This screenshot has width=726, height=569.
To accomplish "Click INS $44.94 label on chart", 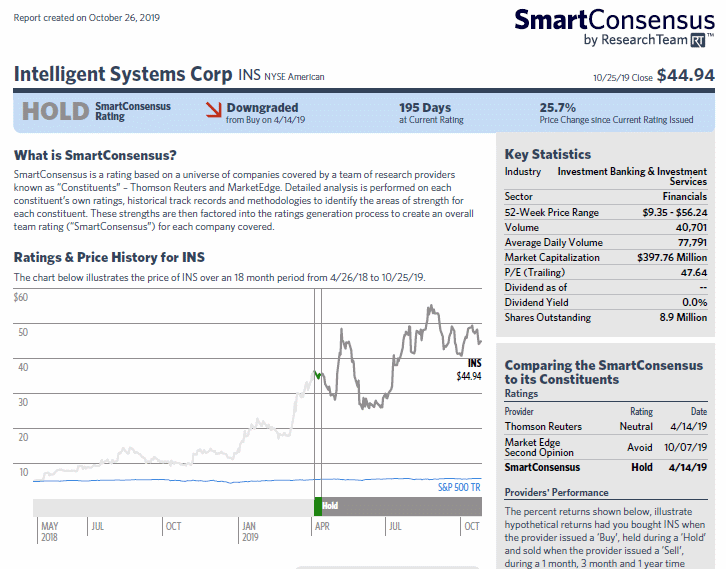I will tap(469, 369).
